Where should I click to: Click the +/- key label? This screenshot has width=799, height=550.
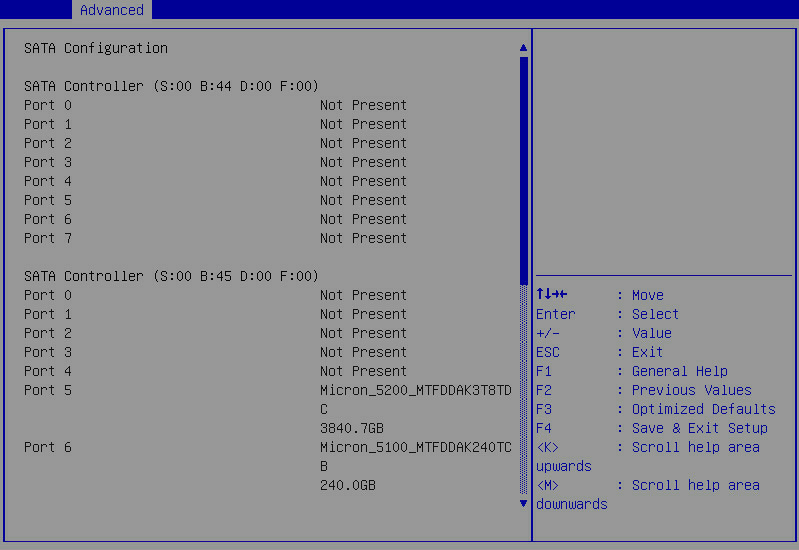[x=548, y=333]
